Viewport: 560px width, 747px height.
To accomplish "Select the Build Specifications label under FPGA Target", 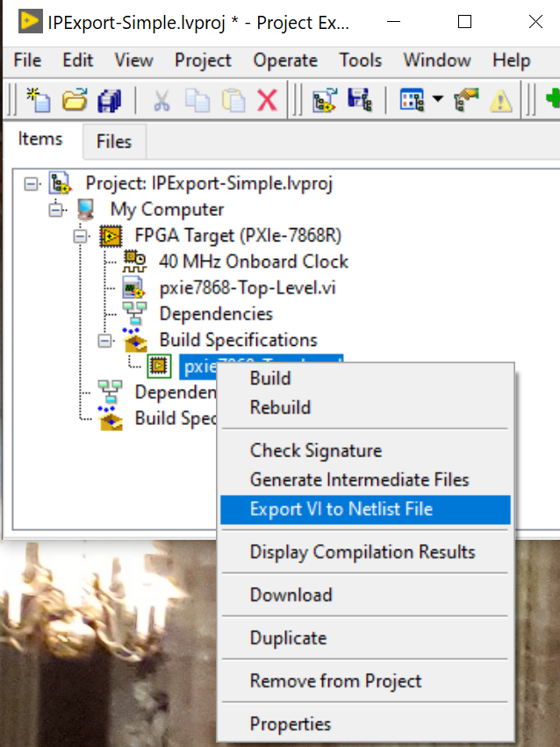I will pyautogui.click(x=239, y=341).
